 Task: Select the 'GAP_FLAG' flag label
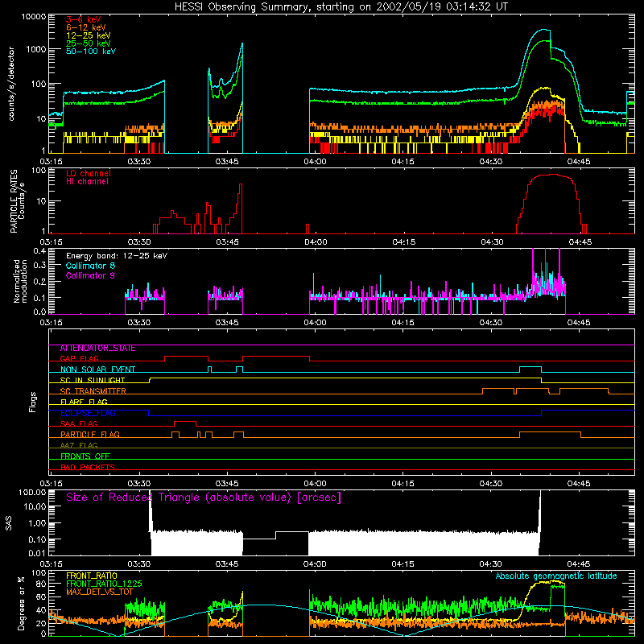coord(79,358)
